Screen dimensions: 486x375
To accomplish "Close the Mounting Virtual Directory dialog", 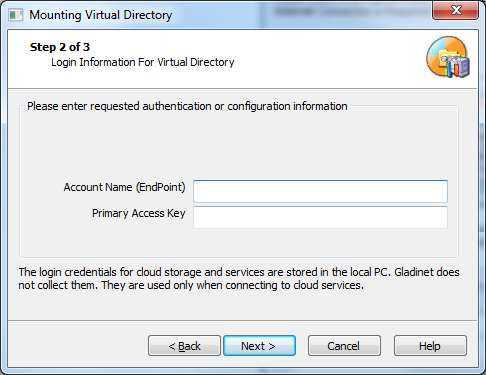I will [x=456, y=10].
